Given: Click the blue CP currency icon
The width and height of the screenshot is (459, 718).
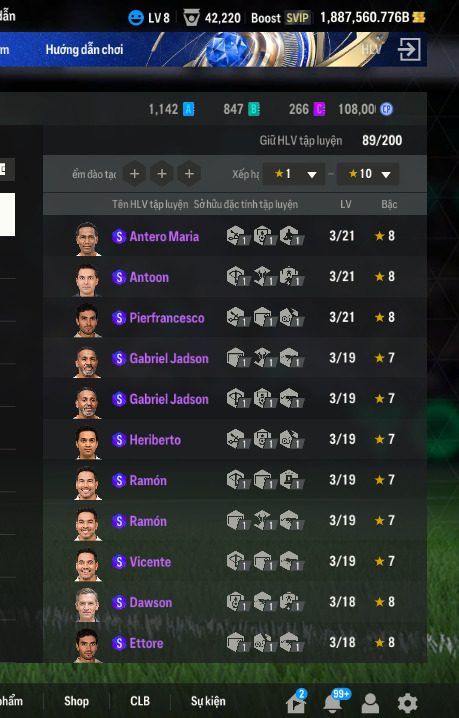Looking at the screenshot, I should (387, 109).
